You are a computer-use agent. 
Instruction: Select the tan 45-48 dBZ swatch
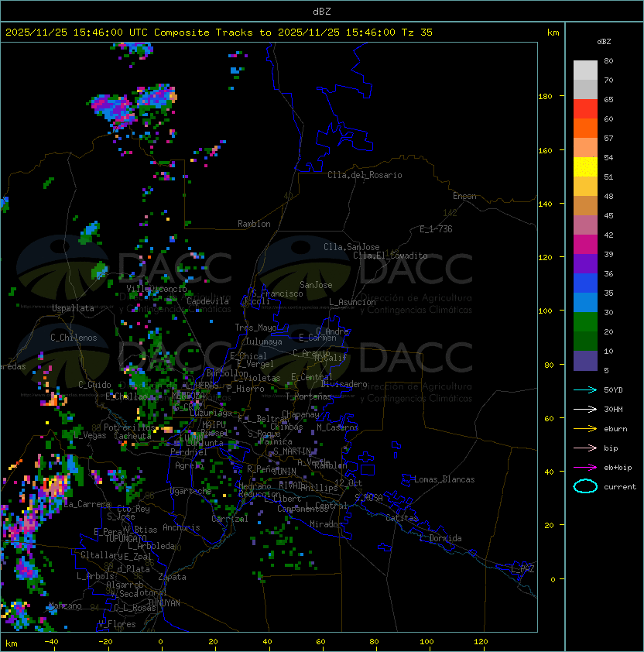pyautogui.click(x=585, y=205)
